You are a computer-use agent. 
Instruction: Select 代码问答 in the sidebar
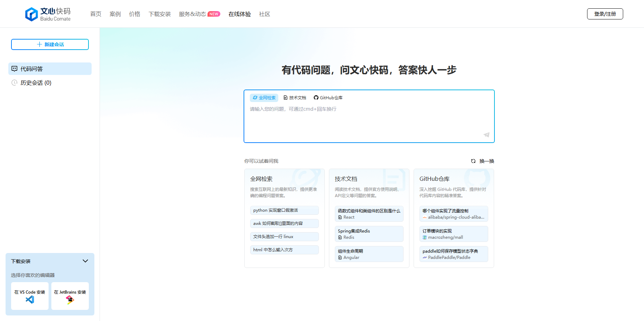tap(50, 69)
